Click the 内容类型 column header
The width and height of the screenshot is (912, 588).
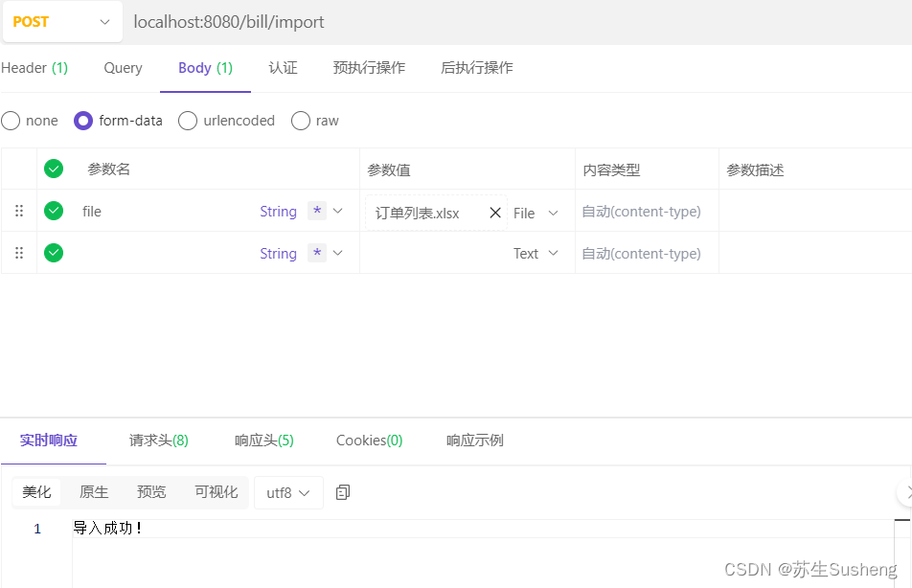pos(611,170)
